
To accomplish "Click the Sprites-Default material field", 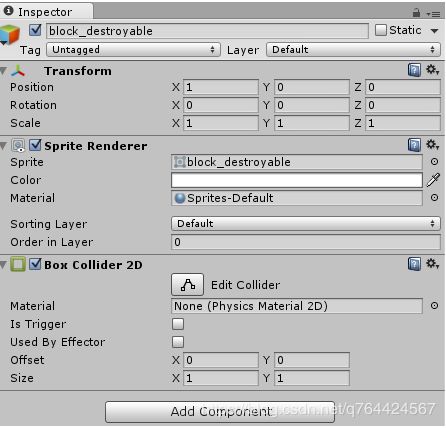I will coord(297,198).
